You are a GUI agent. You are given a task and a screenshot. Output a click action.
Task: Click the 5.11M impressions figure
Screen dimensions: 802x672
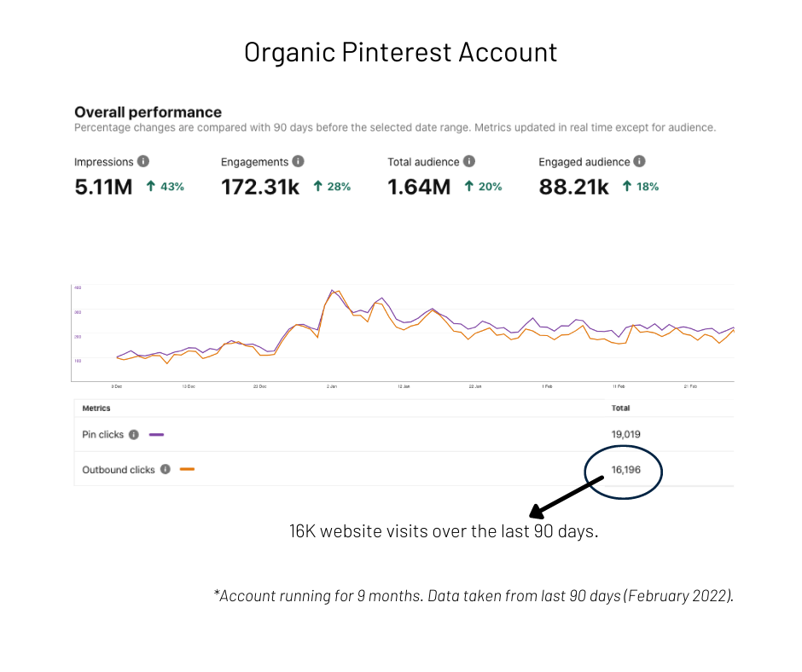103,187
